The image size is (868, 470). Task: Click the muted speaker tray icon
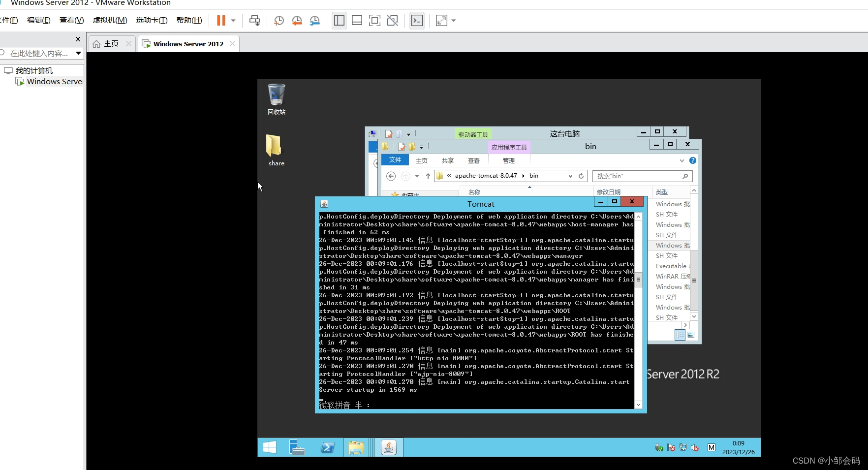click(x=695, y=447)
